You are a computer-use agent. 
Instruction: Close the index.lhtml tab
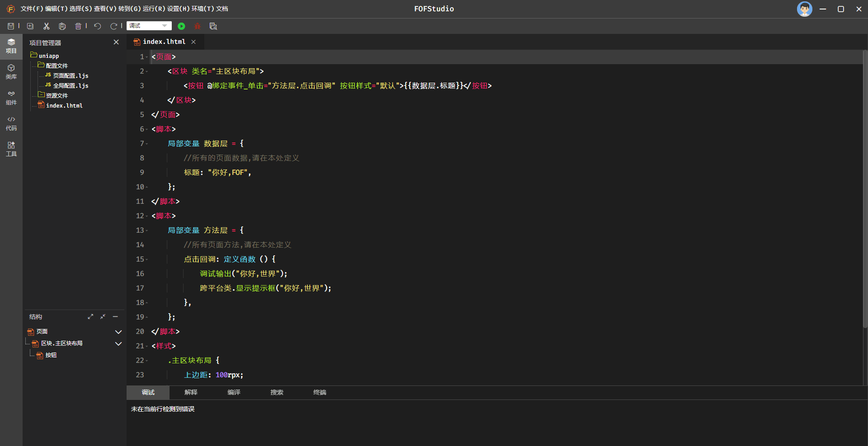(x=193, y=42)
